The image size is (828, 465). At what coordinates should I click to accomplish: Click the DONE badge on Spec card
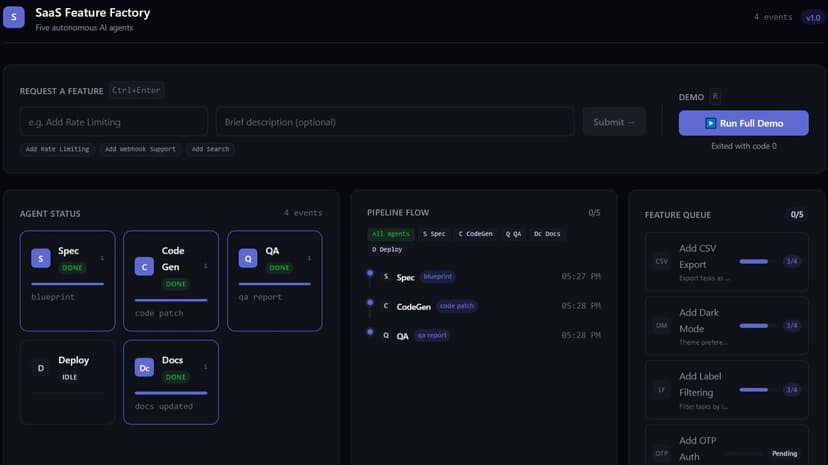72,268
